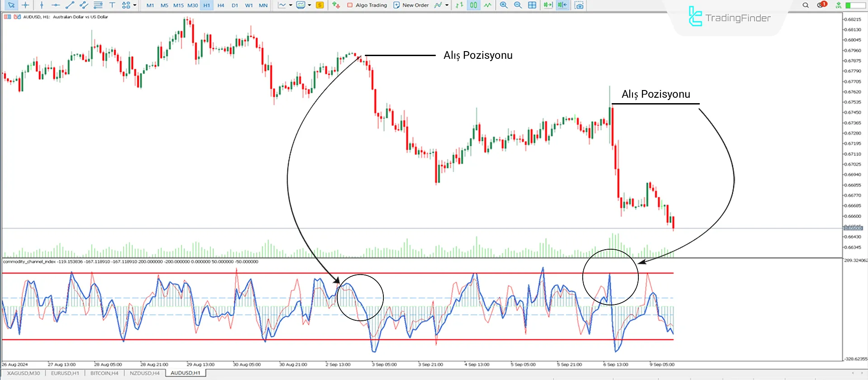The width and height of the screenshot is (868, 380).
Task: Toggle Algo Trading on or off
Action: [367, 5]
